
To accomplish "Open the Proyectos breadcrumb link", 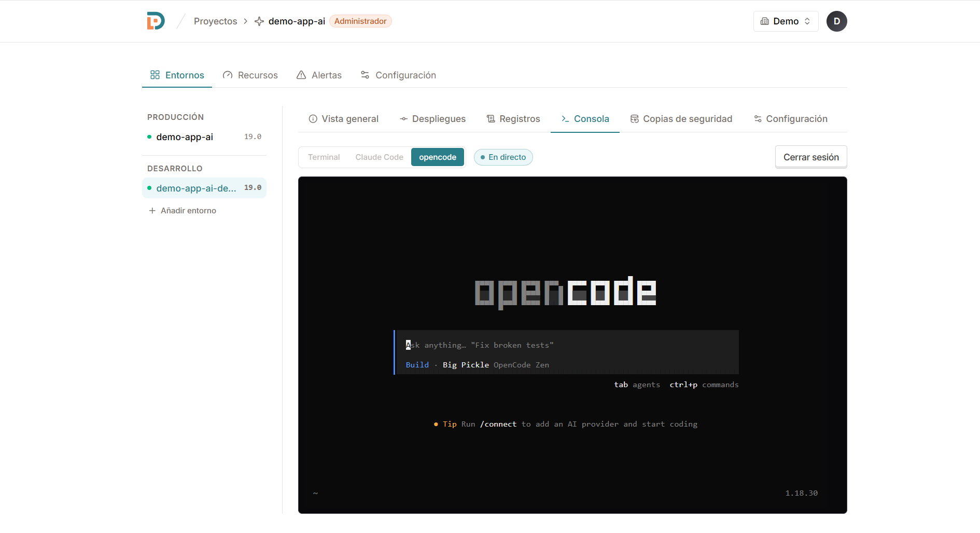I will pos(215,21).
